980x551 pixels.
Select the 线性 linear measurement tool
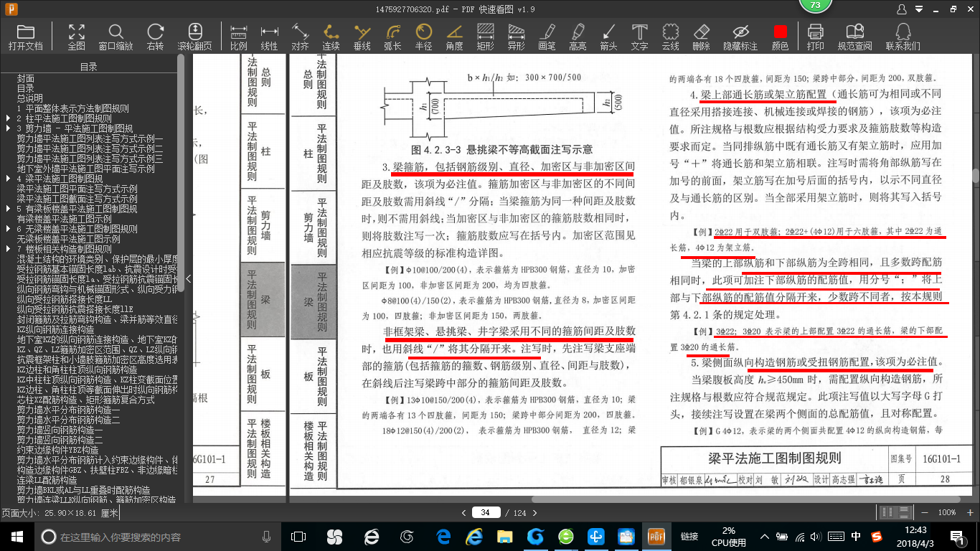click(269, 37)
